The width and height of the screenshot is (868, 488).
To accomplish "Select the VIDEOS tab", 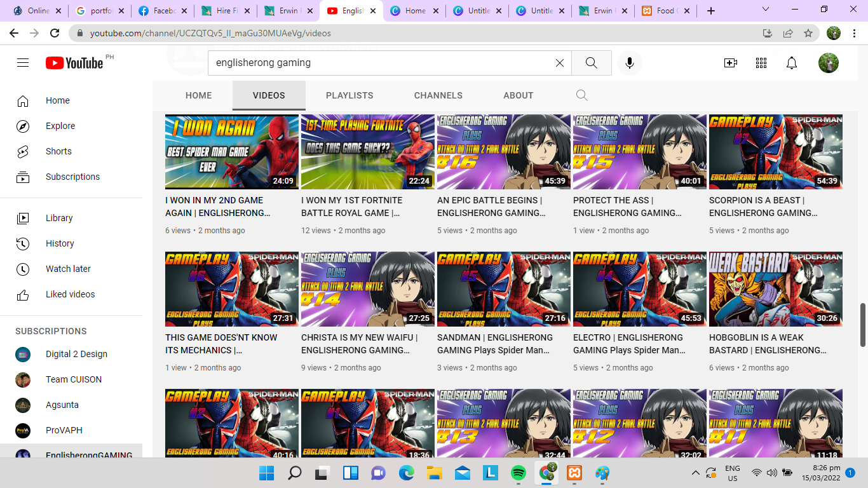I will (269, 95).
